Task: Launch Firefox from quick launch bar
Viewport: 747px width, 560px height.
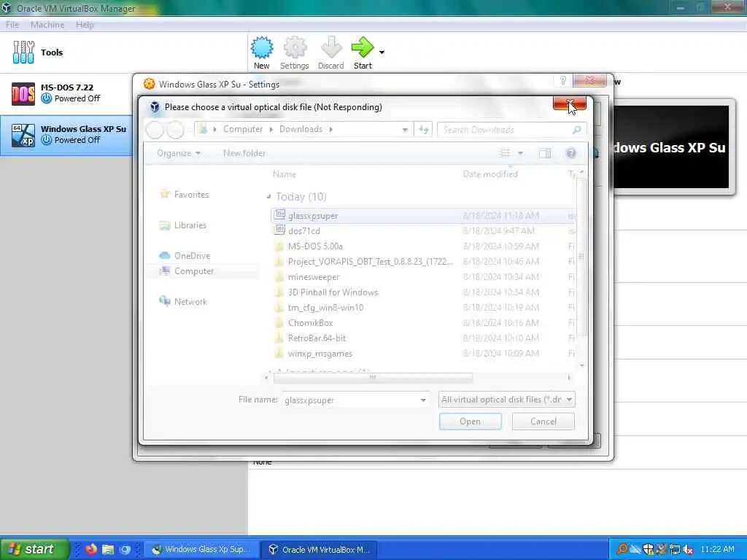Action: click(90, 549)
